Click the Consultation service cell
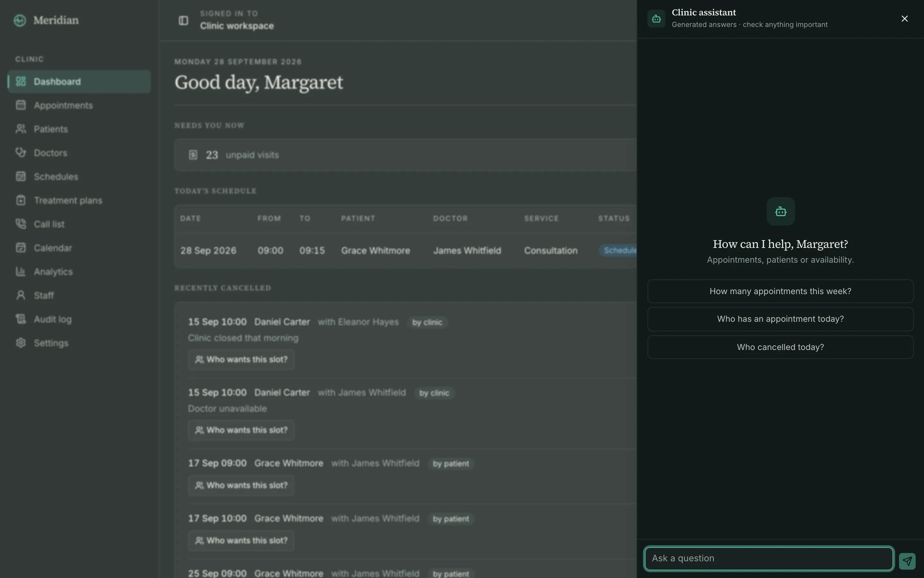Screen dimensions: 924x578 point(551,251)
